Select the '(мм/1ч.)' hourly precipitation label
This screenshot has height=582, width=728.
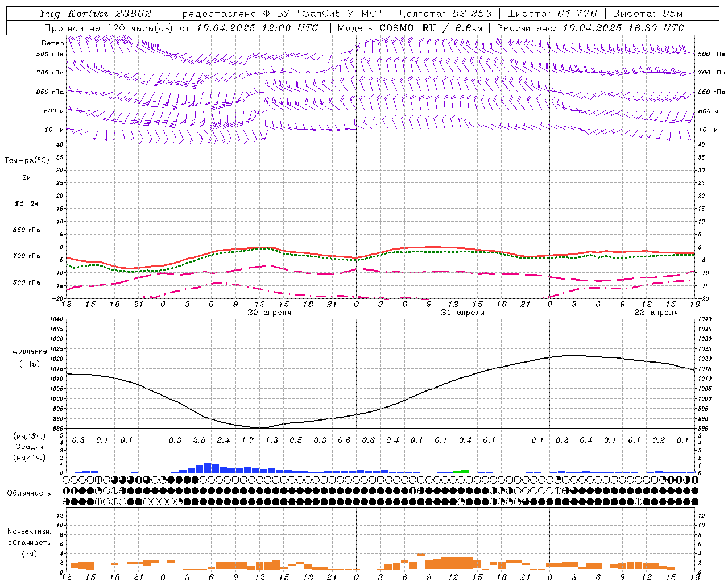(28, 458)
